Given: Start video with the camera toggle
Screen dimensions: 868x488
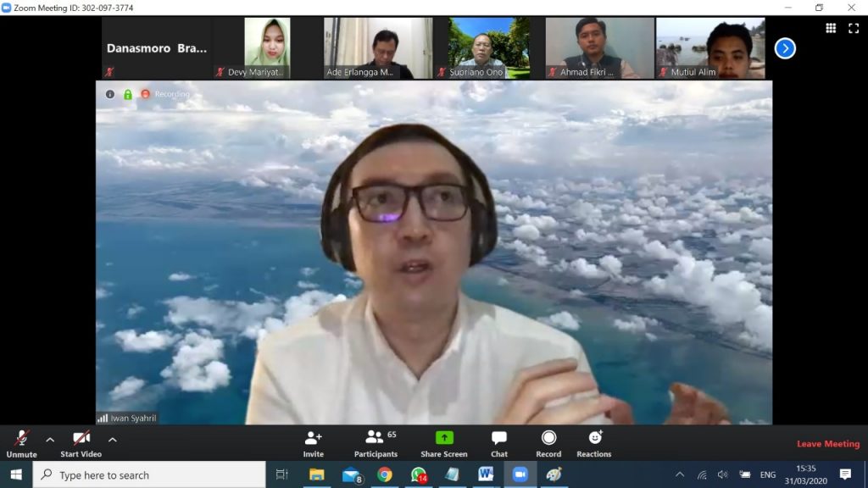Looking at the screenshot, I should pyautogui.click(x=81, y=443).
